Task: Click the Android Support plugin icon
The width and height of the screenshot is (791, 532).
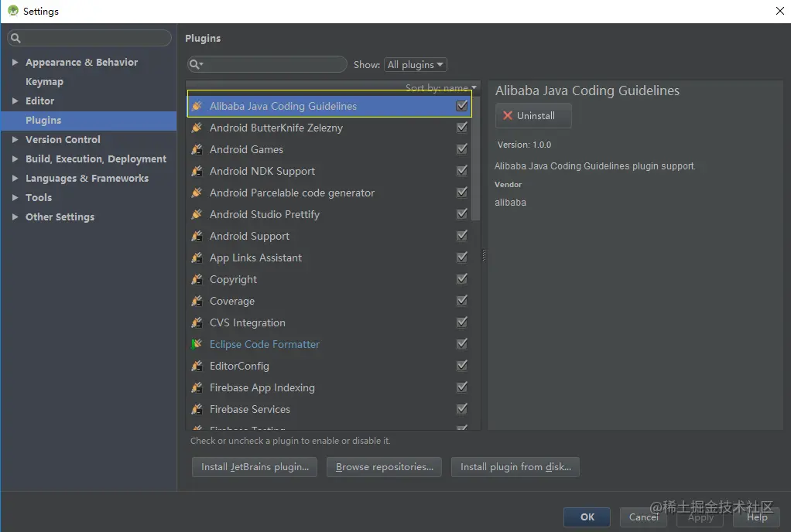Action: [x=197, y=237]
